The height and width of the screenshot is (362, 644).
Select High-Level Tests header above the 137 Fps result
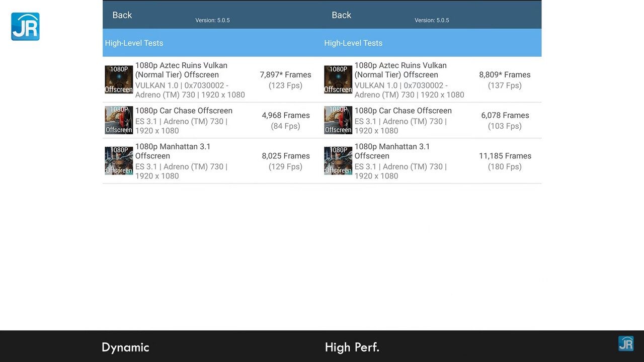point(353,43)
